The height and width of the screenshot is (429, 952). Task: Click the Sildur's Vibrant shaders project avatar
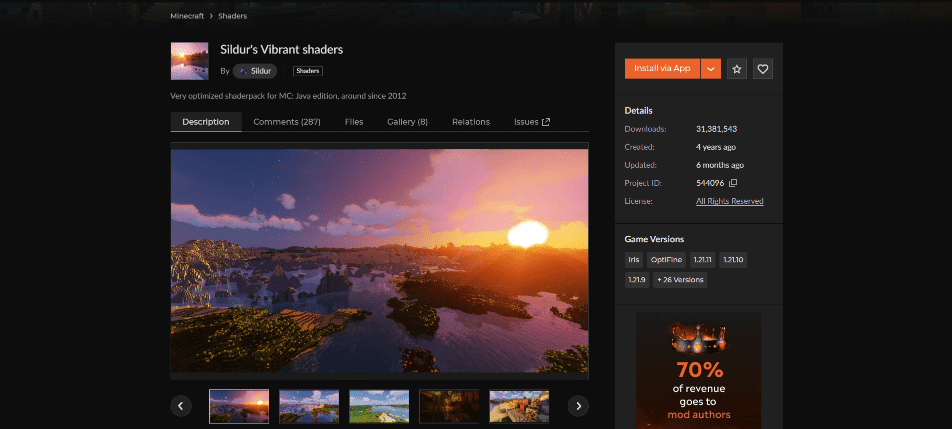pyautogui.click(x=190, y=61)
